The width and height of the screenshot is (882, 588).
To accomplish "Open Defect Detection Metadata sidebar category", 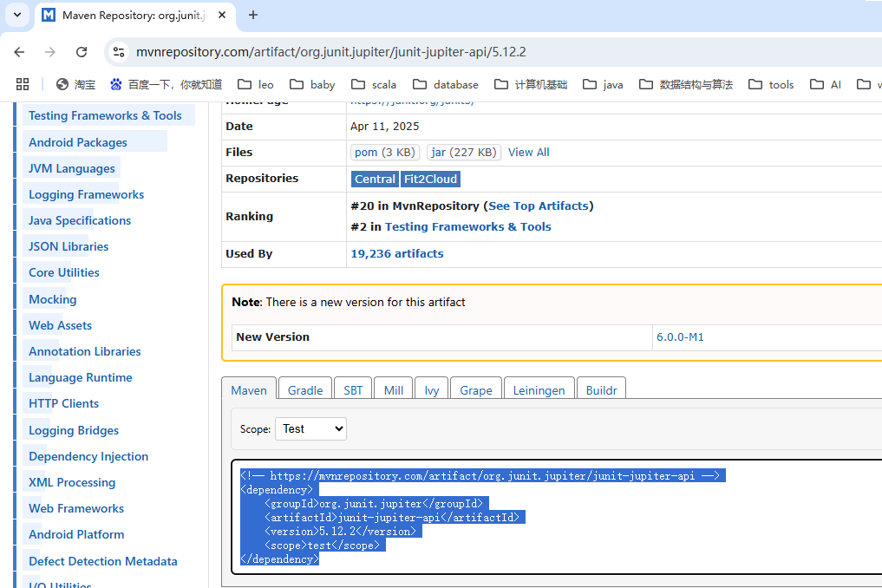I will [103, 561].
